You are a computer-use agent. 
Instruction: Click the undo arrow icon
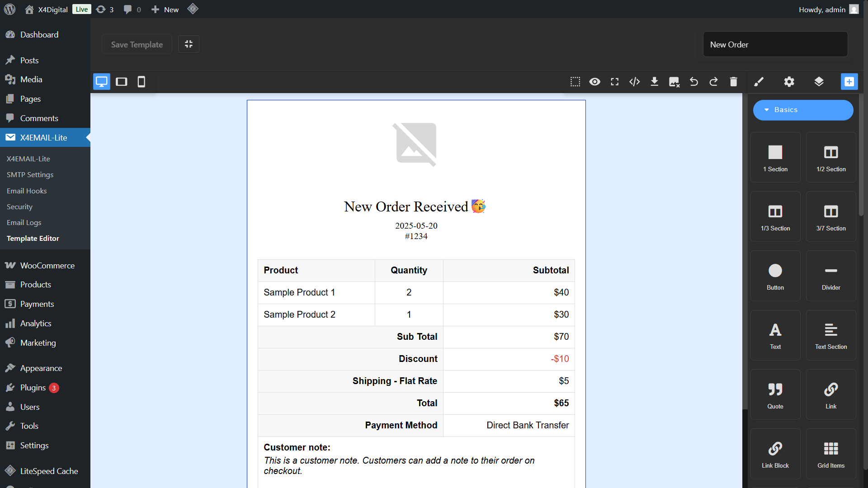click(693, 82)
